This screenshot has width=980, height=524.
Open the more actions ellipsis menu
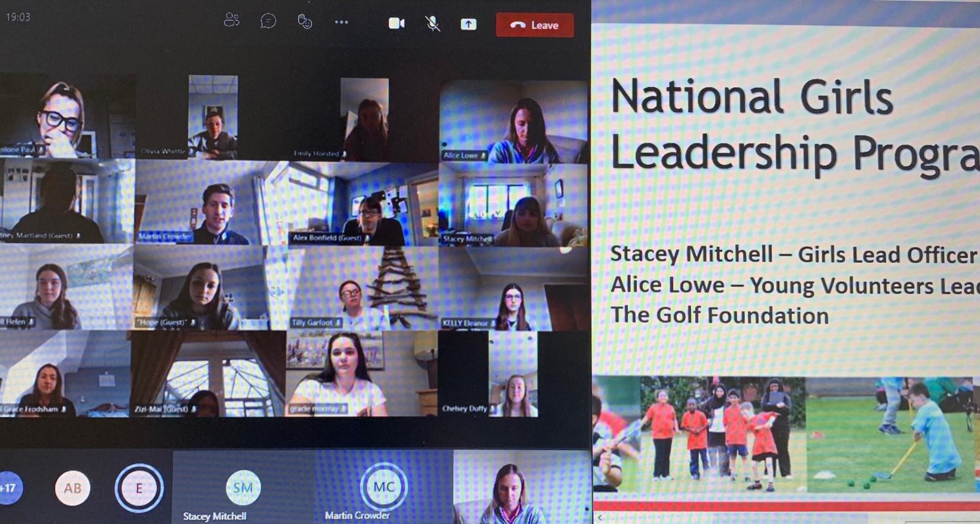coord(341,22)
